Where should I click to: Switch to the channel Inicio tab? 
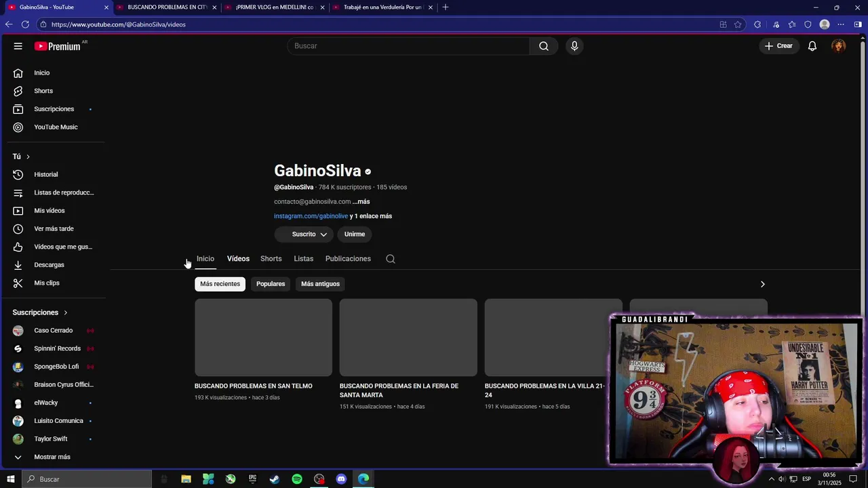coord(205,259)
